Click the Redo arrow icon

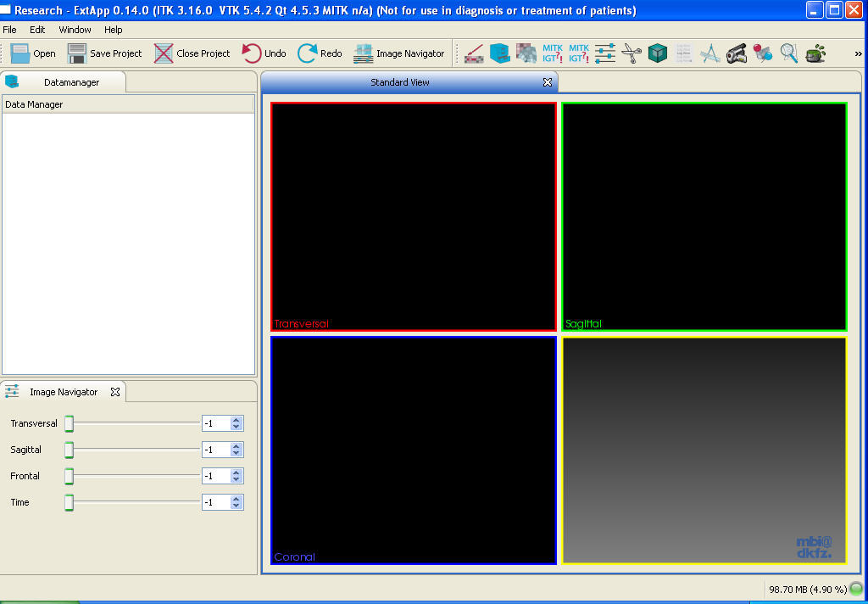[x=308, y=53]
